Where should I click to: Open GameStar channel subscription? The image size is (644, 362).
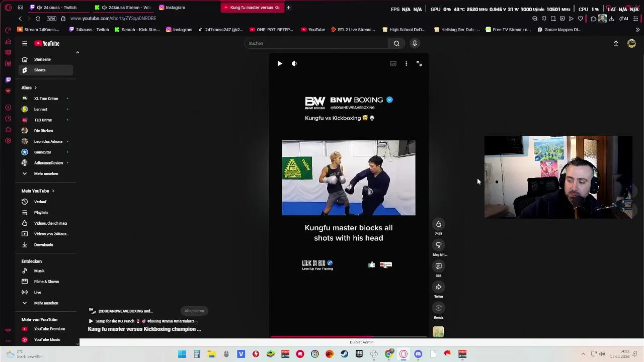[x=46, y=152]
